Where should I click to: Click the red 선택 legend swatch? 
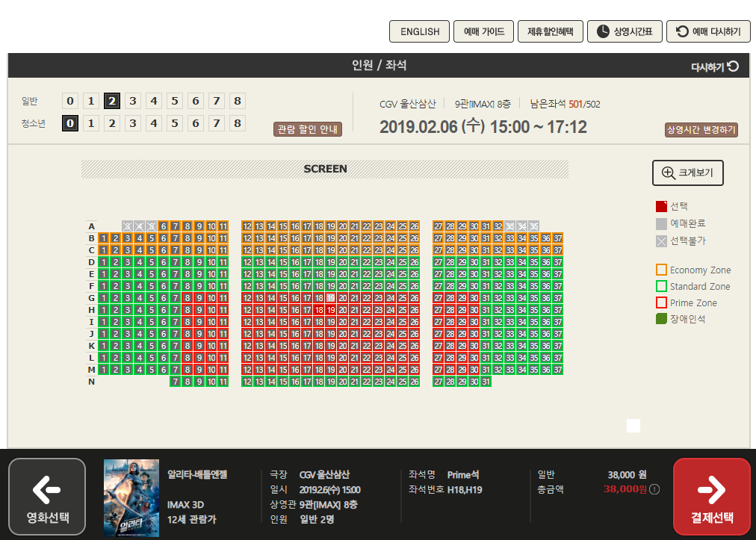[x=661, y=206]
